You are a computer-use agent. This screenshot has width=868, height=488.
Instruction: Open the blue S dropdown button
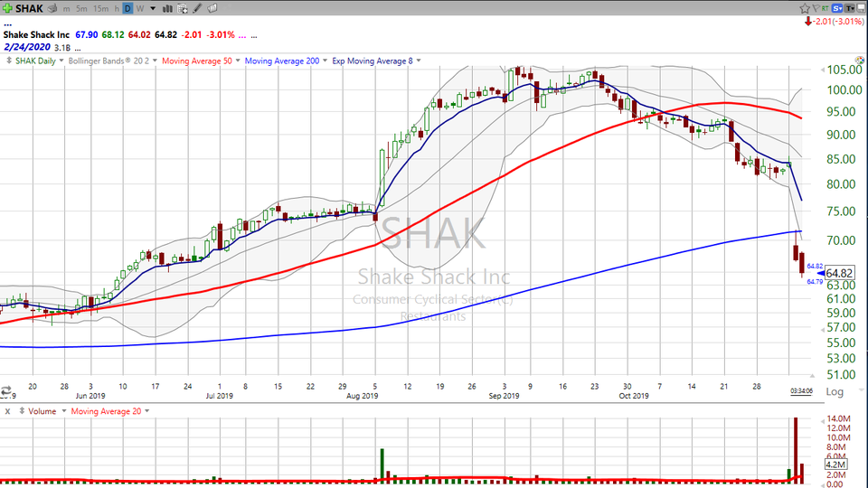(837, 8)
